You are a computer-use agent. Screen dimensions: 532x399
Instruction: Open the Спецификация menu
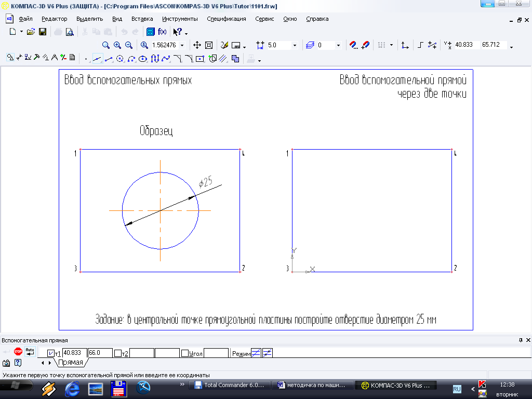coord(227,19)
